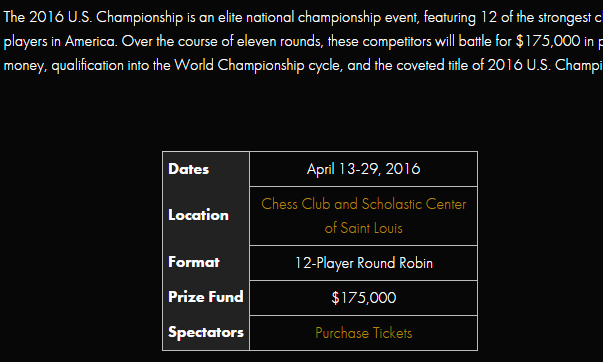Image resolution: width=603 pixels, height=362 pixels.
Task: Click the Purchase Tickets link
Action: (x=363, y=333)
